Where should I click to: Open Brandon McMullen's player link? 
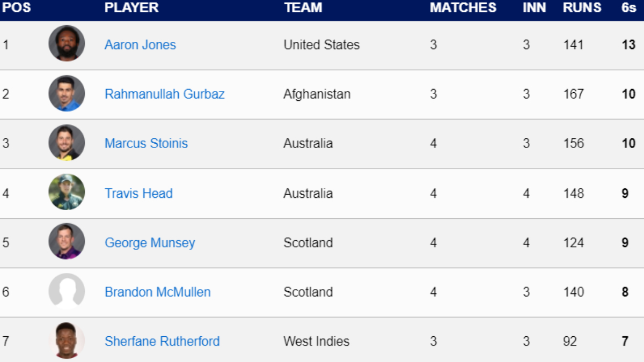[x=157, y=292]
